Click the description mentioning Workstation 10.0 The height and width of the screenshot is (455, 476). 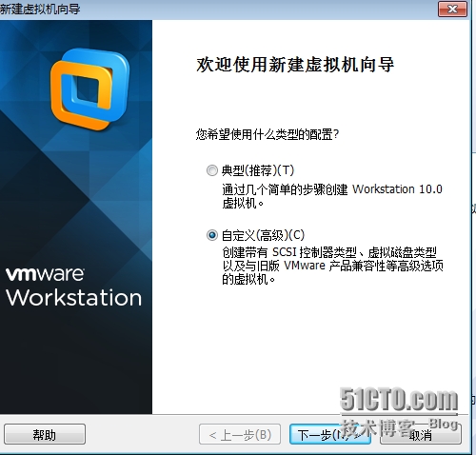point(332,196)
